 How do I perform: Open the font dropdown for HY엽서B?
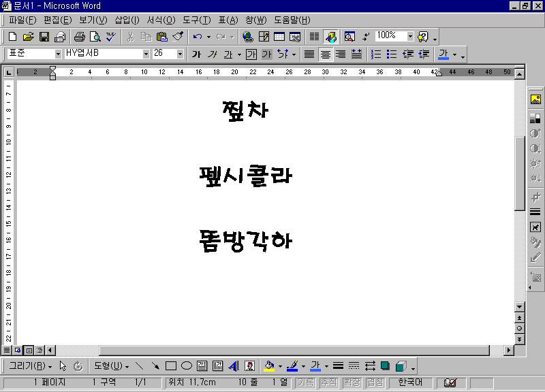146,54
